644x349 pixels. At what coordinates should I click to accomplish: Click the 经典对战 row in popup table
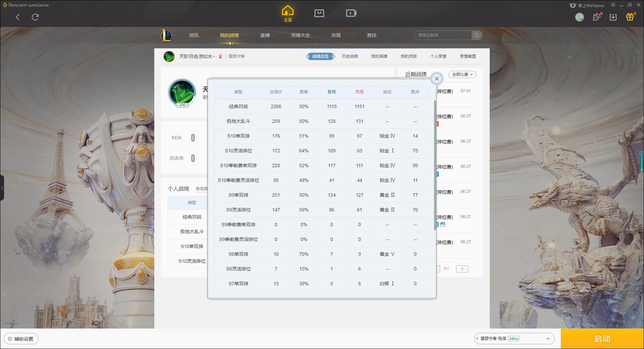(x=322, y=106)
